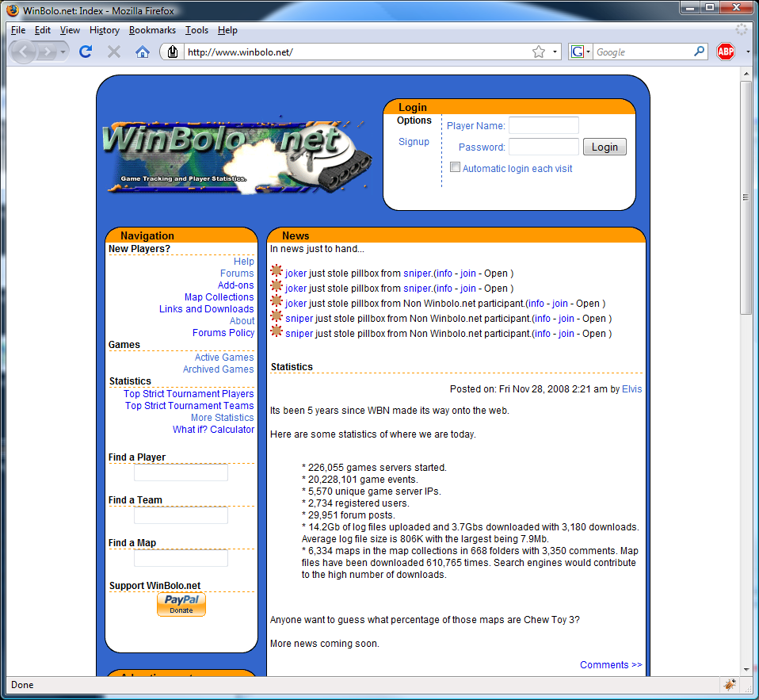Click the Google search engine icon
The height and width of the screenshot is (700, 759).
pos(577,52)
